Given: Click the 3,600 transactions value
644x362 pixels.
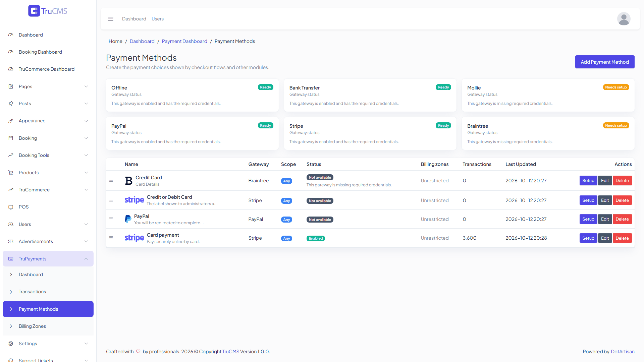Looking at the screenshot, I should click(x=470, y=238).
